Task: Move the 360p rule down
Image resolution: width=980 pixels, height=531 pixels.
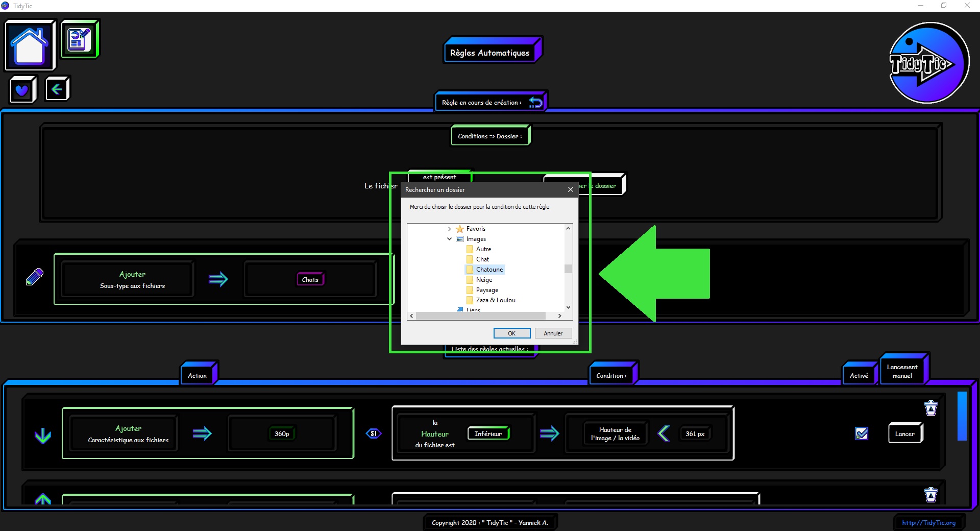Action: pyautogui.click(x=43, y=436)
